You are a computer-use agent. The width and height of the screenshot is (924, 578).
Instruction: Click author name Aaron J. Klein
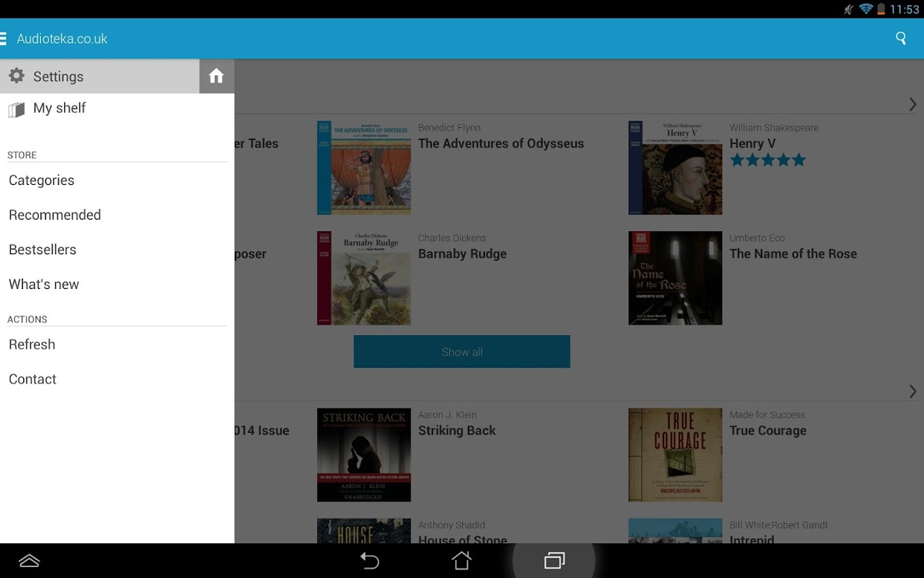pyautogui.click(x=447, y=415)
